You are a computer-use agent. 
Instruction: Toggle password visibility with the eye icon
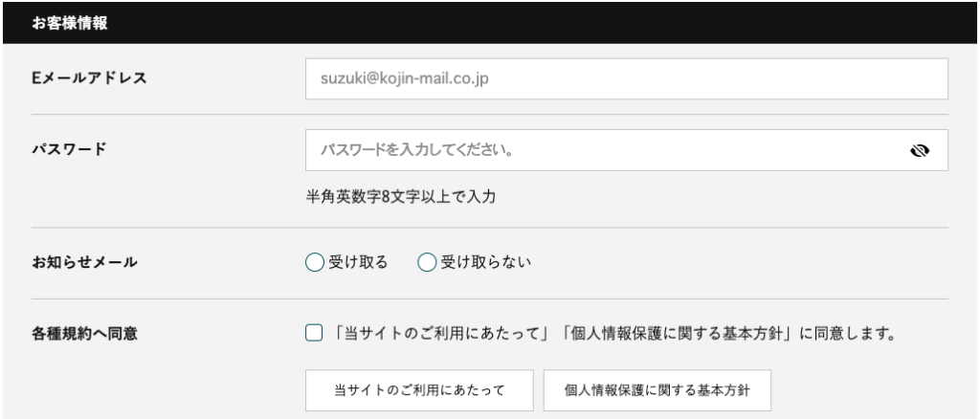click(921, 151)
